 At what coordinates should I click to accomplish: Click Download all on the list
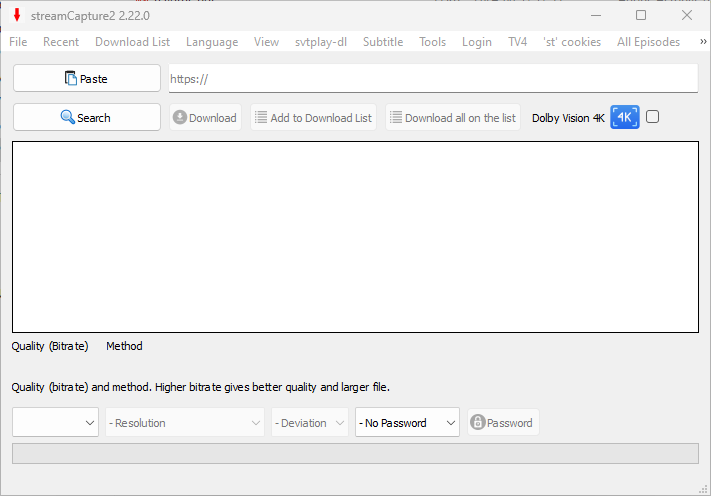[x=453, y=117]
